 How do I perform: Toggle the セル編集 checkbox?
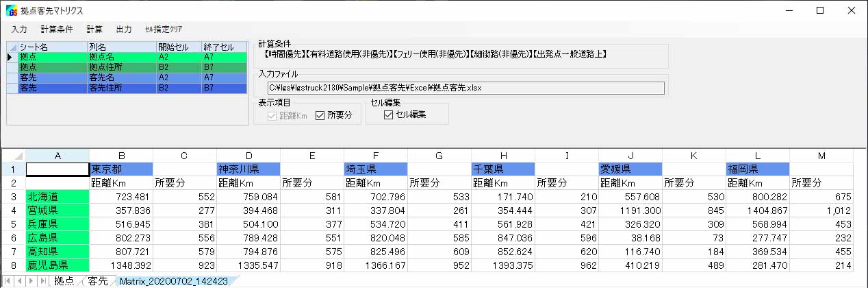pyautogui.click(x=389, y=115)
